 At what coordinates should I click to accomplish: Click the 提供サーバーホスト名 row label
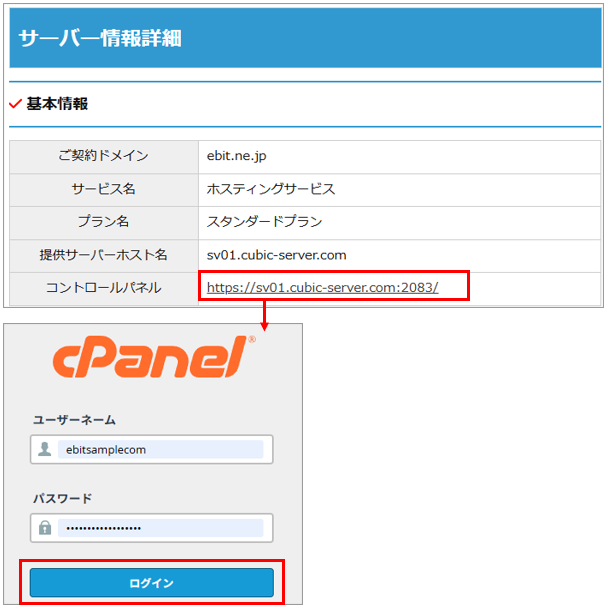click(x=103, y=255)
